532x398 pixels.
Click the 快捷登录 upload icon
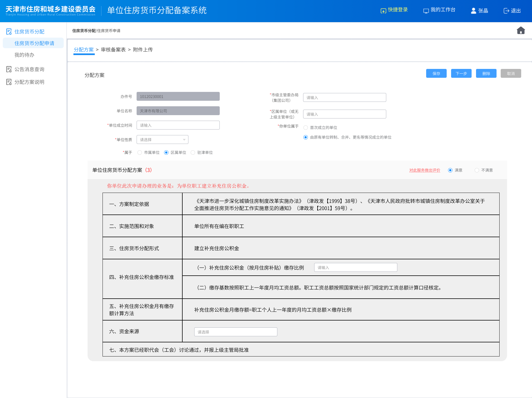click(x=383, y=11)
